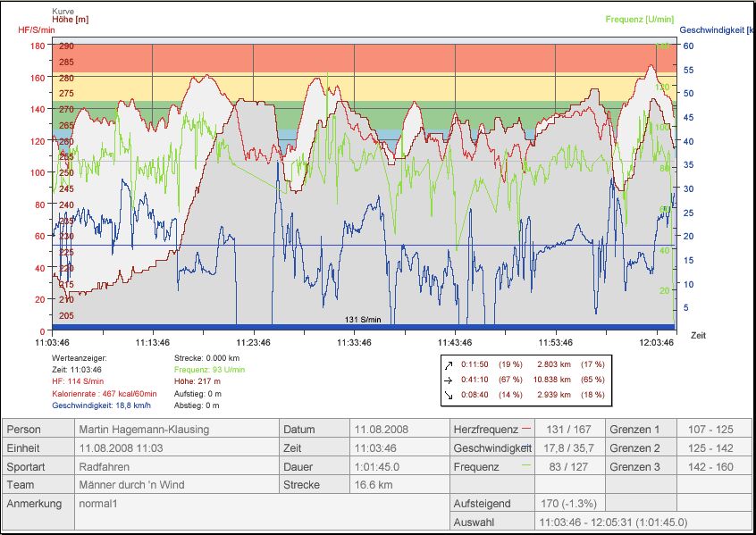This screenshot has width=756, height=535.
Task: Click the red Herzfrequenz line marker
Action: (x=525, y=429)
